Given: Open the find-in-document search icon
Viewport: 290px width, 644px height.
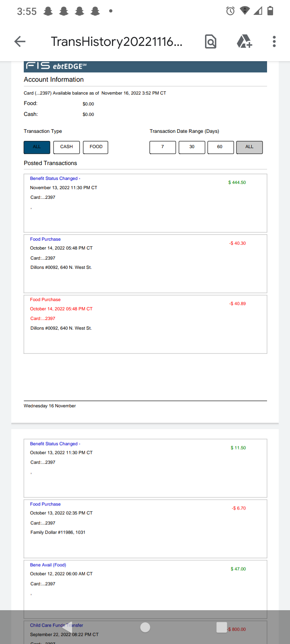Looking at the screenshot, I should click(211, 41).
